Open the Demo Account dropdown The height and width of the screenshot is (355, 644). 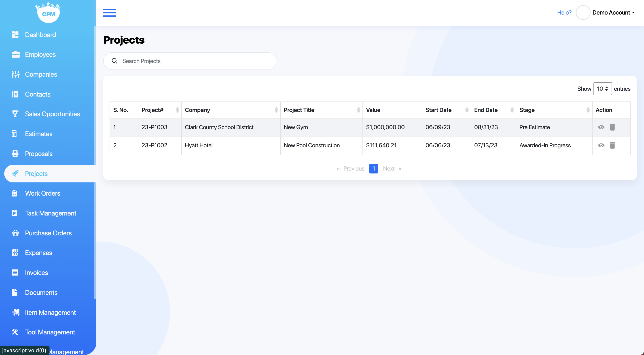[x=614, y=13]
